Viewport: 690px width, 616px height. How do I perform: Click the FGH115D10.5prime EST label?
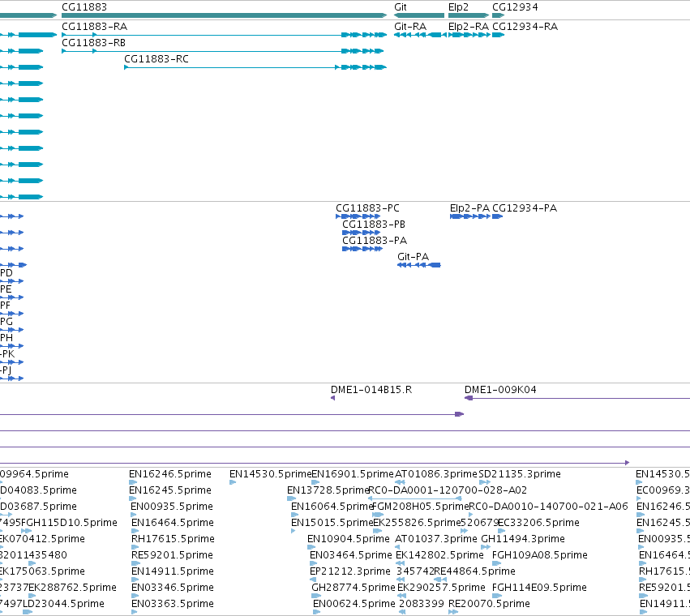(x=69, y=523)
